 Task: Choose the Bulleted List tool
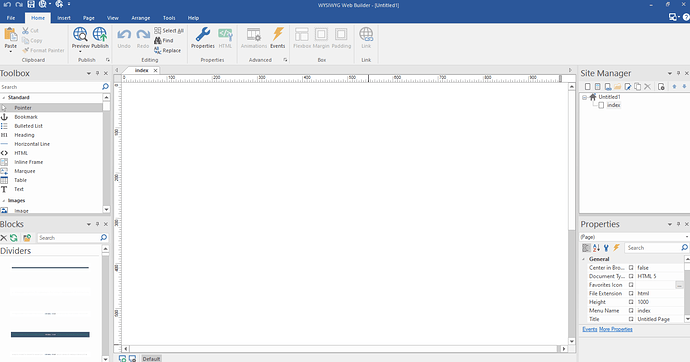click(51, 126)
